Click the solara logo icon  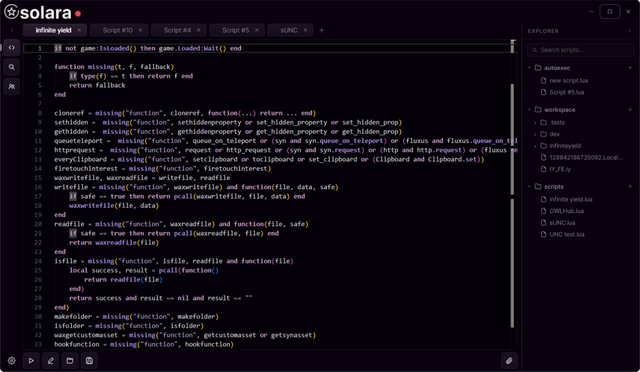click(x=11, y=12)
